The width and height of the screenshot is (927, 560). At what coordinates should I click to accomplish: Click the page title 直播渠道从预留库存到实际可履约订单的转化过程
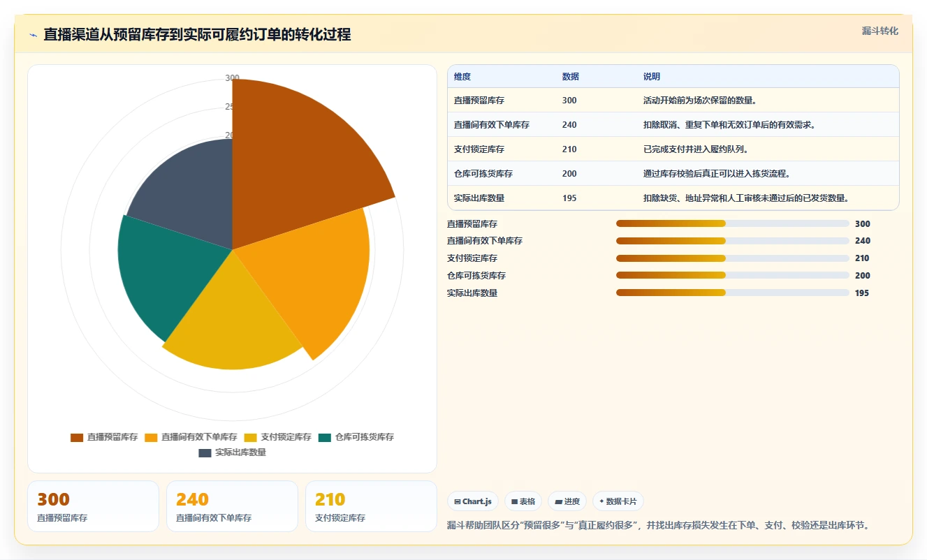(198, 34)
